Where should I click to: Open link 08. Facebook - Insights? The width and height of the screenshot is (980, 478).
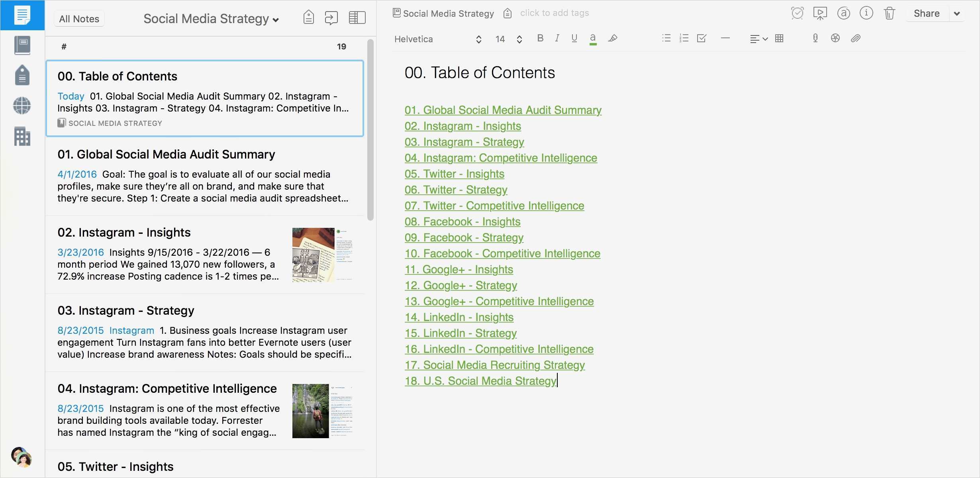pyautogui.click(x=462, y=221)
